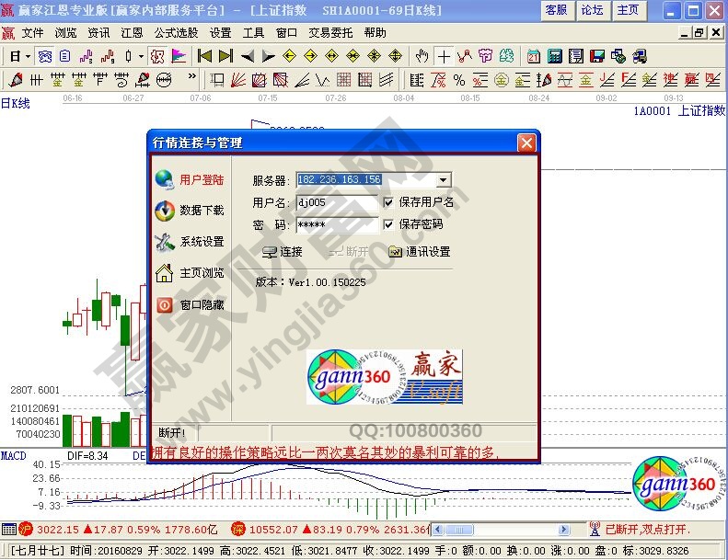This screenshot has height=560, width=728.
Task: Select 主页浏览 house icon in the dialog
Action: click(165, 273)
